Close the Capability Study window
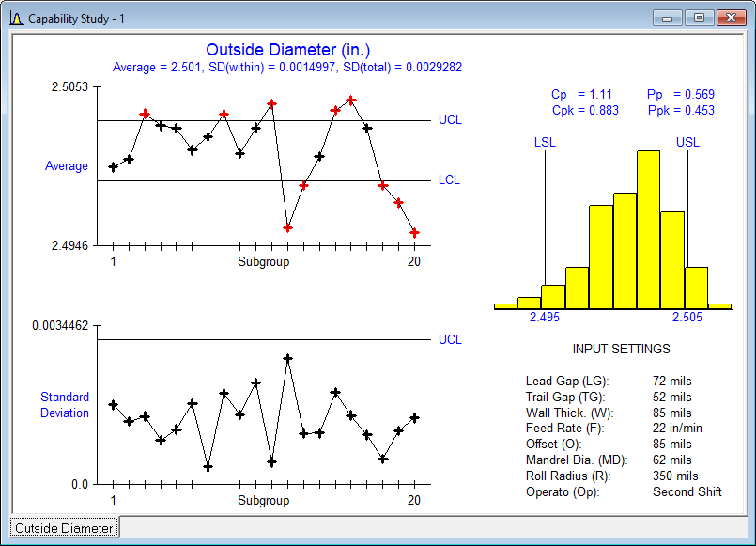 coord(731,19)
